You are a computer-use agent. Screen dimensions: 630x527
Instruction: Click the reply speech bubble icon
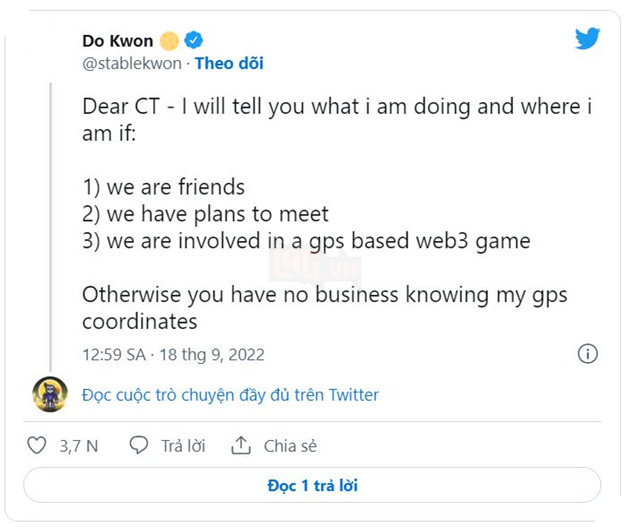tap(140, 446)
